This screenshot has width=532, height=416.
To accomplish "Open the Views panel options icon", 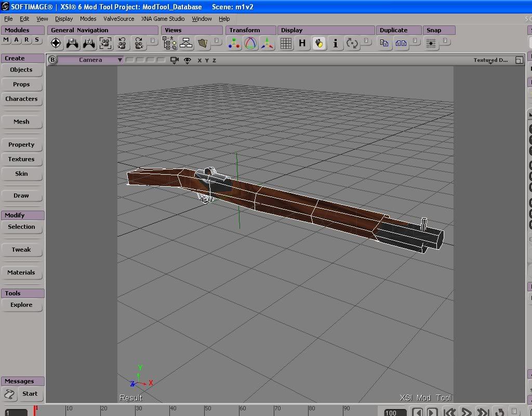I will pos(217,41).
